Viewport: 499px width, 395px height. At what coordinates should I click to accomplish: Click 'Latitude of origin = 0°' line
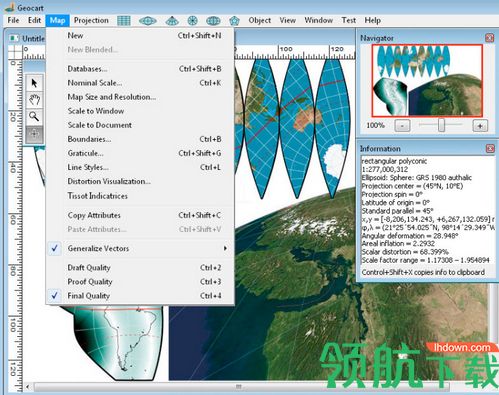point(396,202)
